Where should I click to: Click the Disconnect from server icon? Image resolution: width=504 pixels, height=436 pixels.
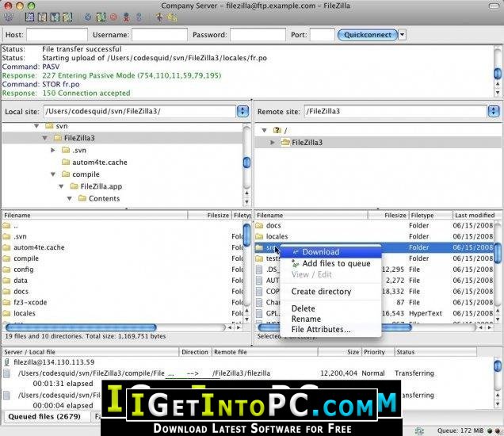(x=126, y=17)
